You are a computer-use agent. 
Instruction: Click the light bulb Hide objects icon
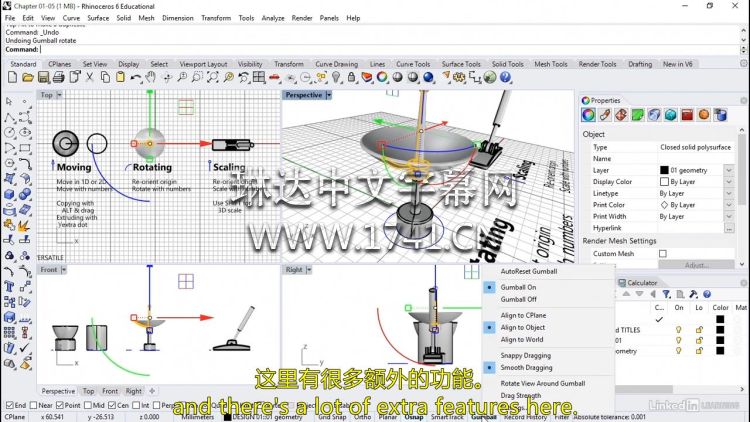336,77
